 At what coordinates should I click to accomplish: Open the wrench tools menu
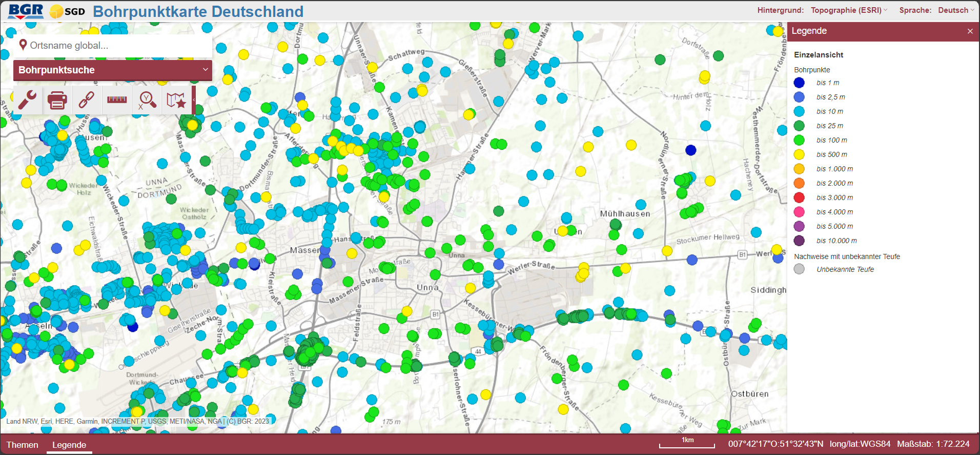tap(28, 100)
